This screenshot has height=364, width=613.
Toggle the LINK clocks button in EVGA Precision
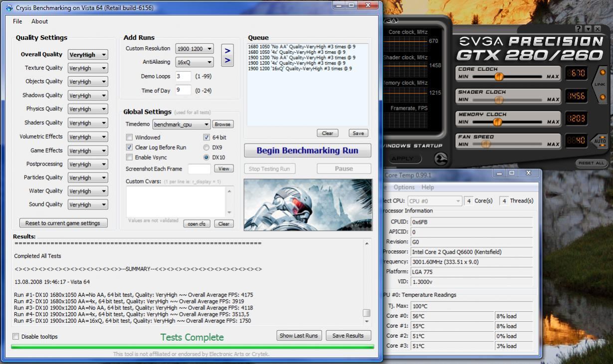(x=600, y=84)
